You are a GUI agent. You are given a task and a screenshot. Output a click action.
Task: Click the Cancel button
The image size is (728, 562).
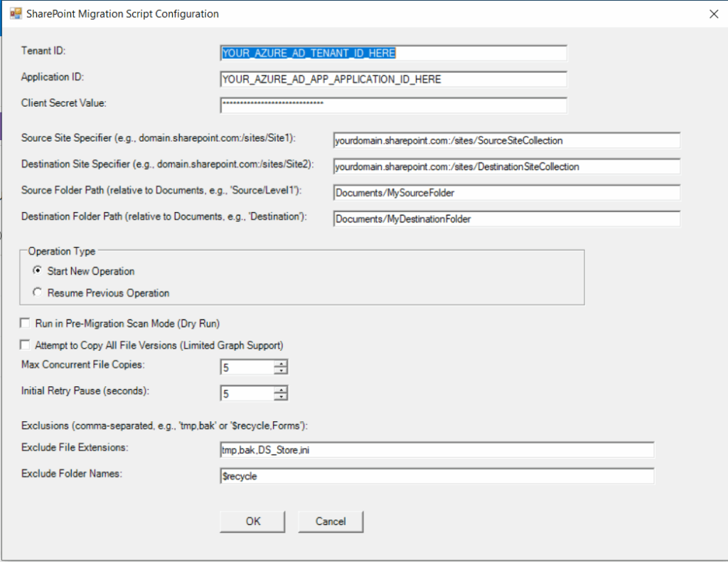331,521
